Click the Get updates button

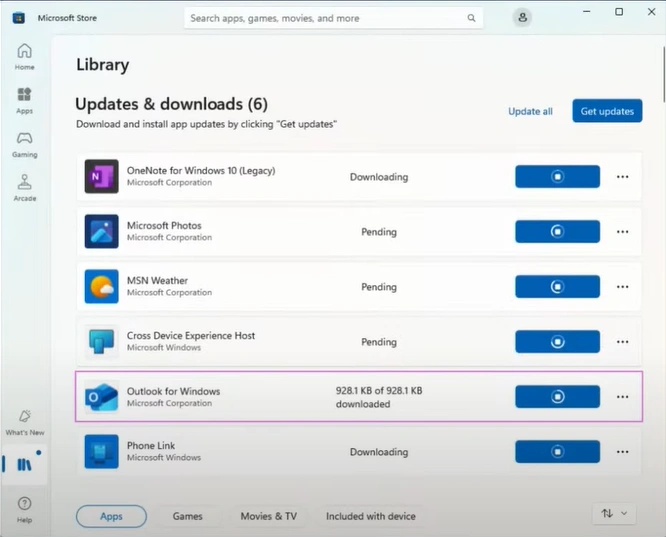pos(607,111)
